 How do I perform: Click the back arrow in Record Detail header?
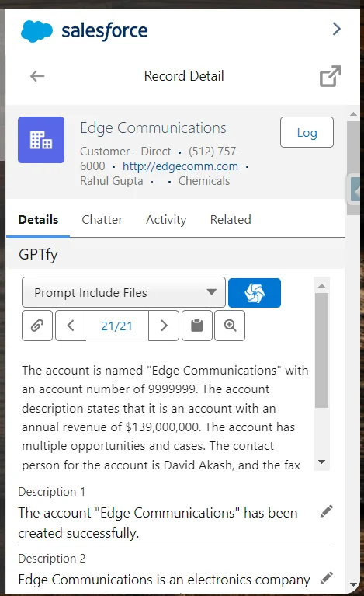click(37, 76)
